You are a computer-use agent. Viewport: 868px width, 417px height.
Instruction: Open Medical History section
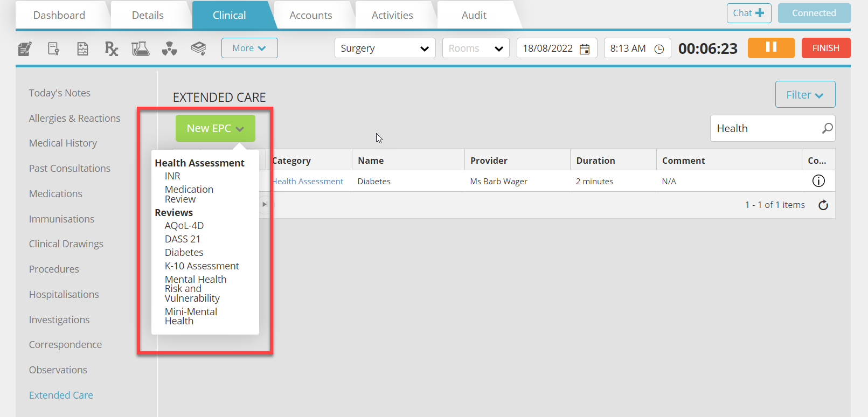(x=63, y=143)
